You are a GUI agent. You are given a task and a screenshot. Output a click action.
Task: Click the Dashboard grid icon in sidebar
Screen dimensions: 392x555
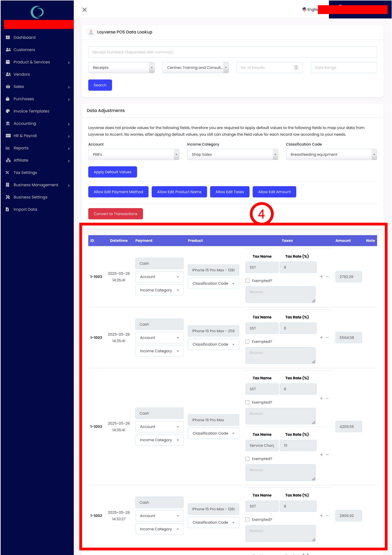[x=8, y=37]
